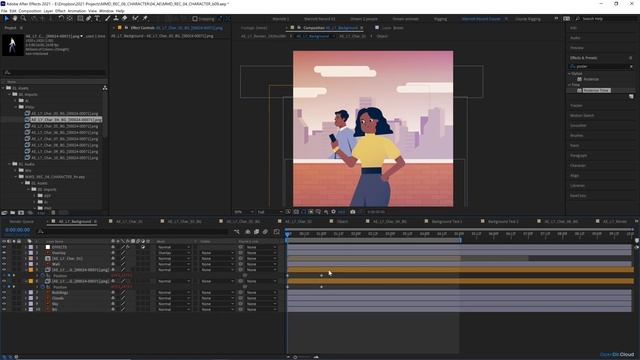Open the viewer resolution Full dropdown
Image resolution: width=640 pixels, height=360 pixels.
(269, 212)
